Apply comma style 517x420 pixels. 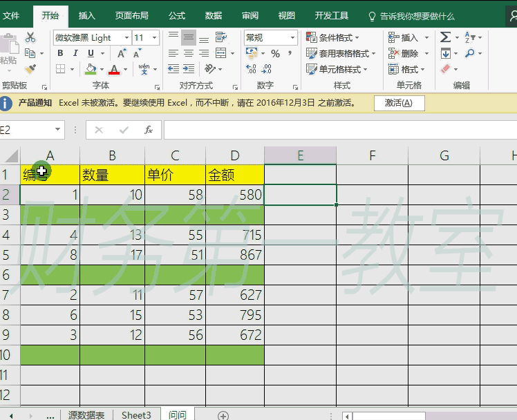pos(290,53)
